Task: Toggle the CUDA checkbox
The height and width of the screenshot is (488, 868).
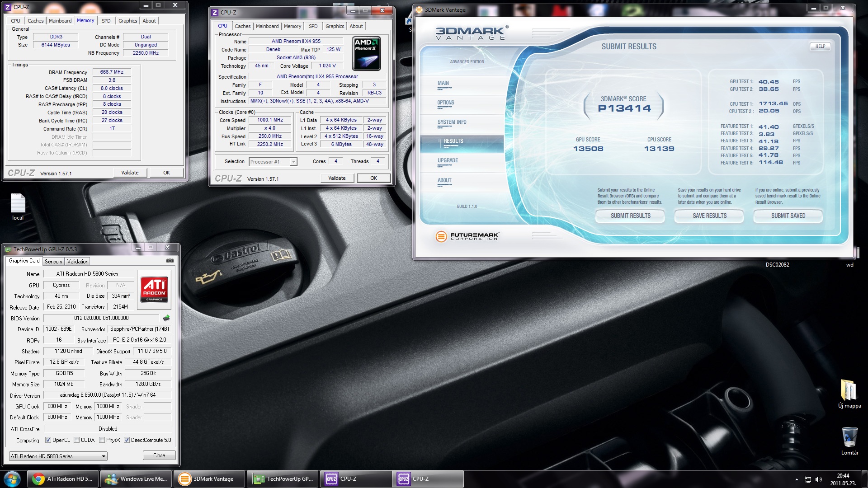Action: [x=77, y=440]
